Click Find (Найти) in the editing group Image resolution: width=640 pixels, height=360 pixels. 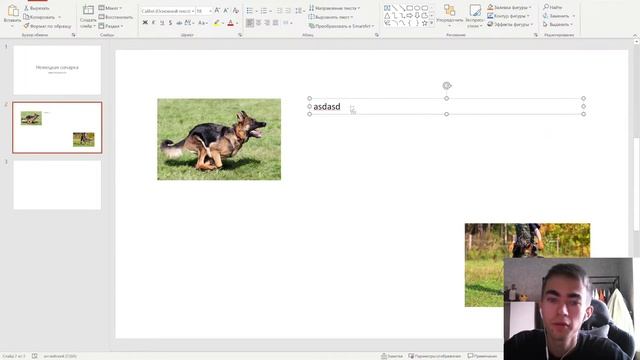click(x=553, y=7)
